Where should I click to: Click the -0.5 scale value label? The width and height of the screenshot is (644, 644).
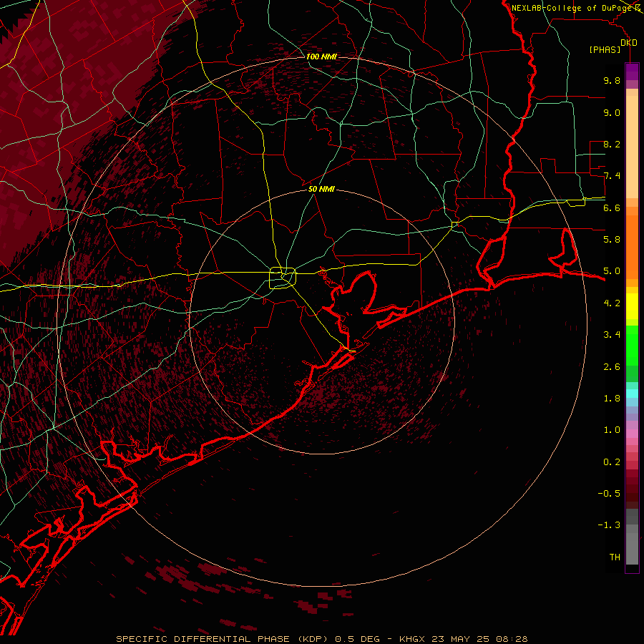tap(609, 494)
